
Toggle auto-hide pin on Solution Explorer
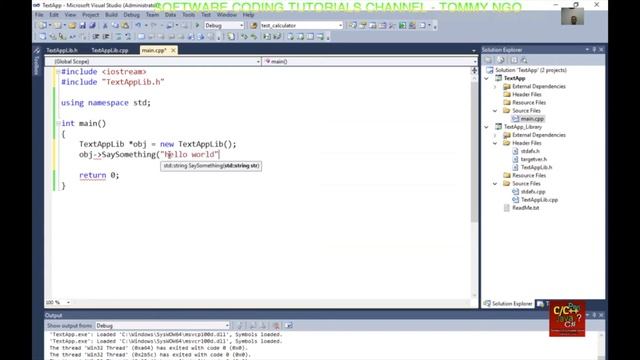point(594,49)
